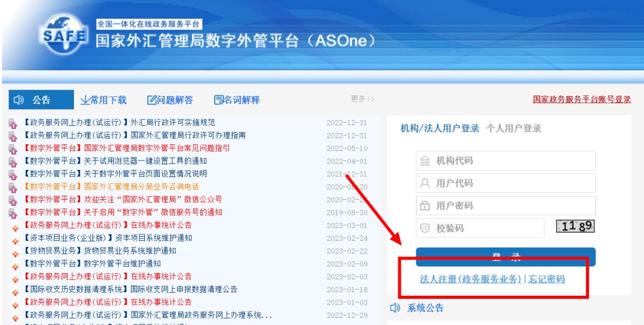This screenshot has width=644, height=325.
Task: Open 在线办事统计公告 dated 2023-01-03
Action: (x=107, y=302)
